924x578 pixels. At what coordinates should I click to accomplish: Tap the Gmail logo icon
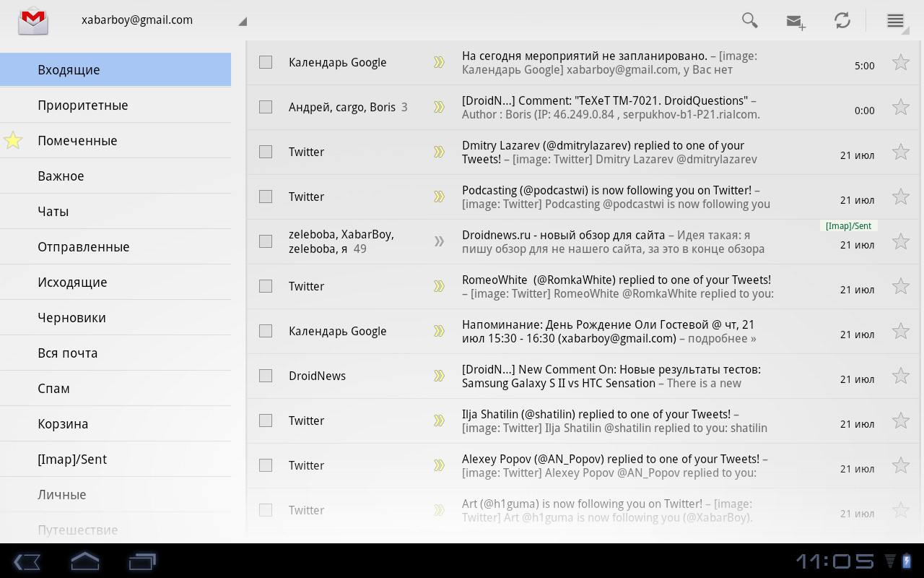click(x=33, y=20)
